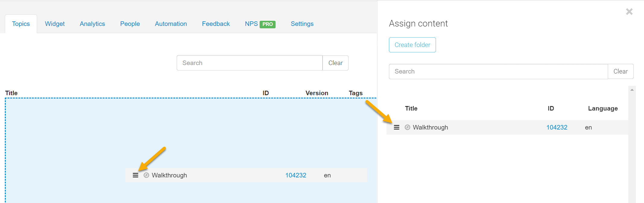Click the compass icon in the Topics drop zone row
The width and height of the screenshot is (644, 203).
146,175
